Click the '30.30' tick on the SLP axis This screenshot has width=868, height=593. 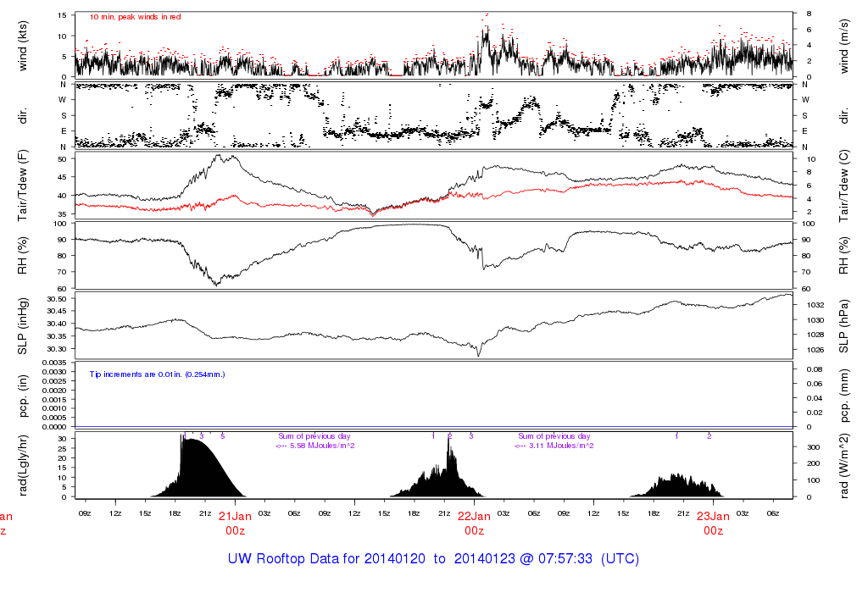click(x=57, y=349)
